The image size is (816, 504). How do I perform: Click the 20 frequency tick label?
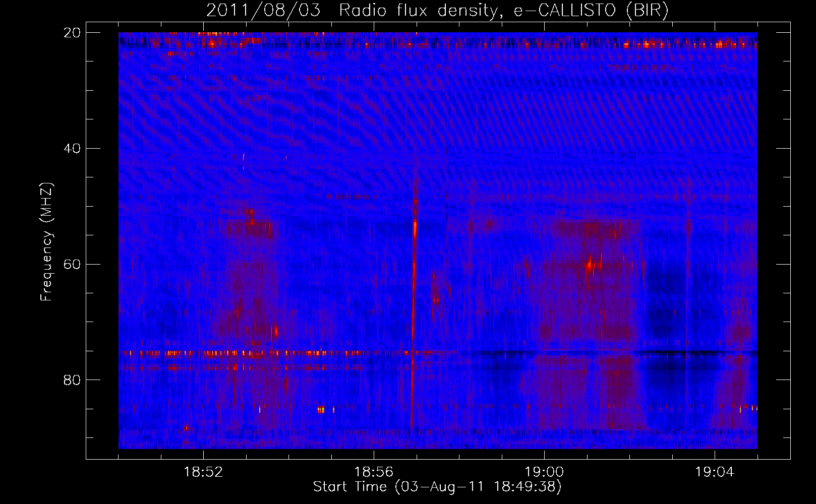(72, 33)
